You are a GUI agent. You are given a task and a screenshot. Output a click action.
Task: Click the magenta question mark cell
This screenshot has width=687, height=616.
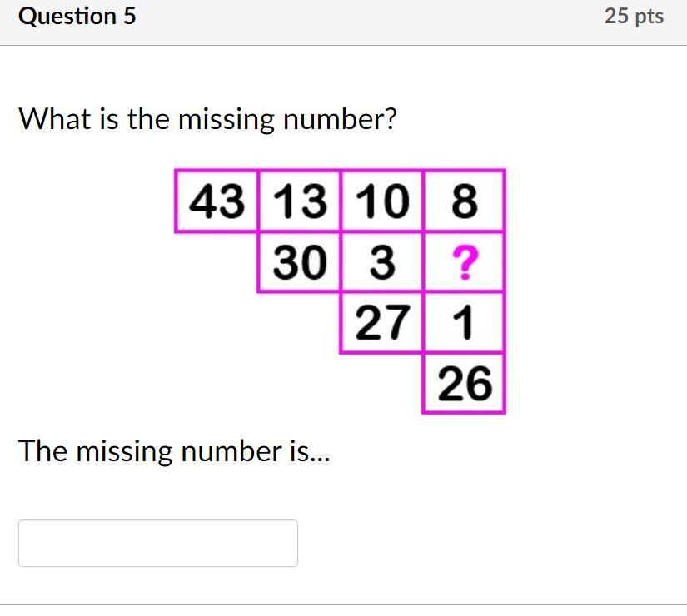465,262
